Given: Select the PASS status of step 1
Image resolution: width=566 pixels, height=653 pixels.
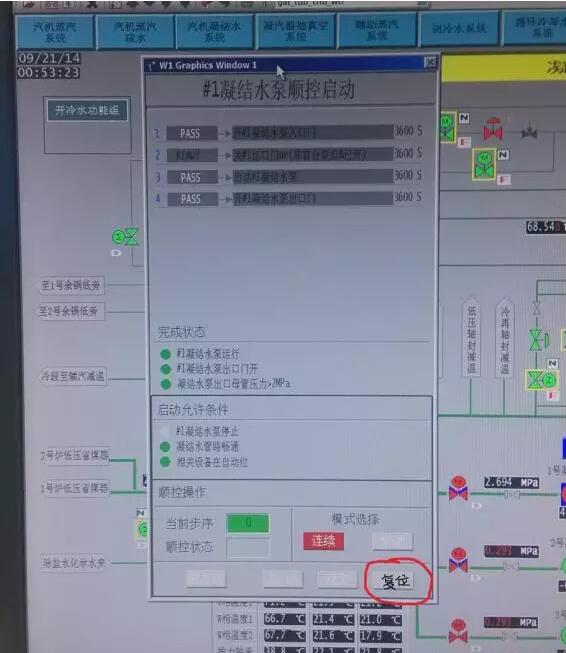Looking at the screenshot, I should (x=191, y=133).
